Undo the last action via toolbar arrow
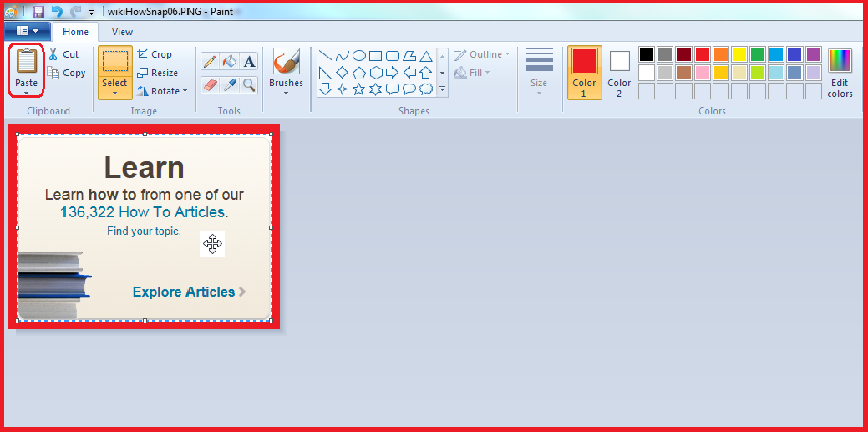This screenshot has height=432, width=868. click(x=57, y=11)
